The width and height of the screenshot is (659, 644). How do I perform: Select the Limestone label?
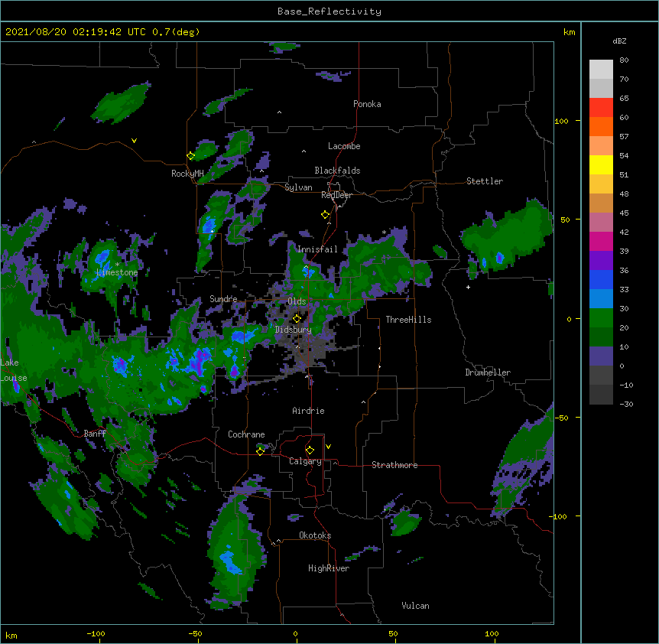tap(117, 272)
